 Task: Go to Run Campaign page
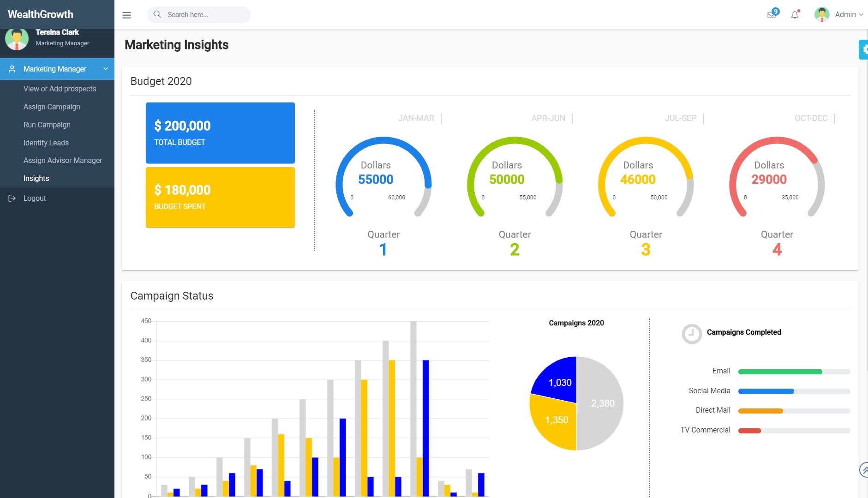[x=47, y=125]
